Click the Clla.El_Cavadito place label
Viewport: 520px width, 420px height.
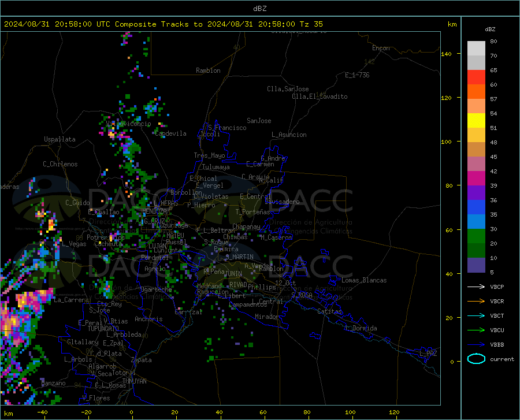tap(320, 96)
